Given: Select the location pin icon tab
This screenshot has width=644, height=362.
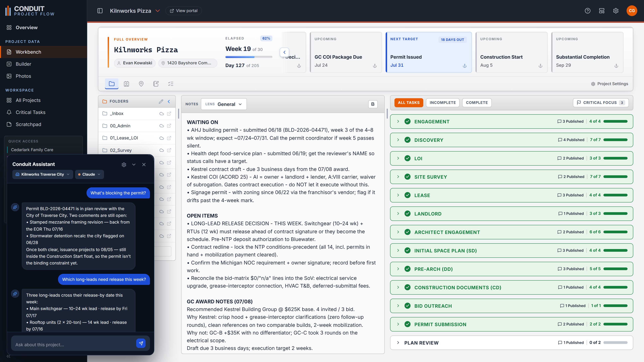Looking at the screenshot, I should [141, 84].
